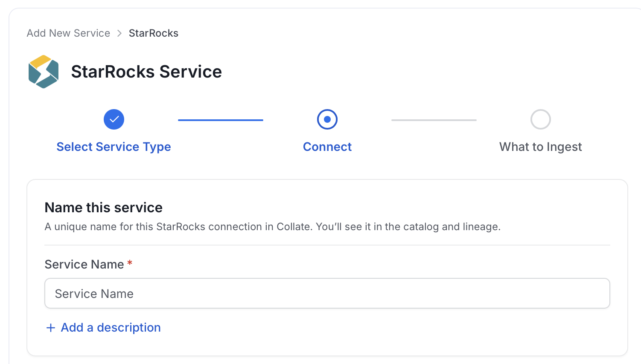Click the plus icon beside Add a description
Viewport: 641px width, 364px height.
click(51, 328)
